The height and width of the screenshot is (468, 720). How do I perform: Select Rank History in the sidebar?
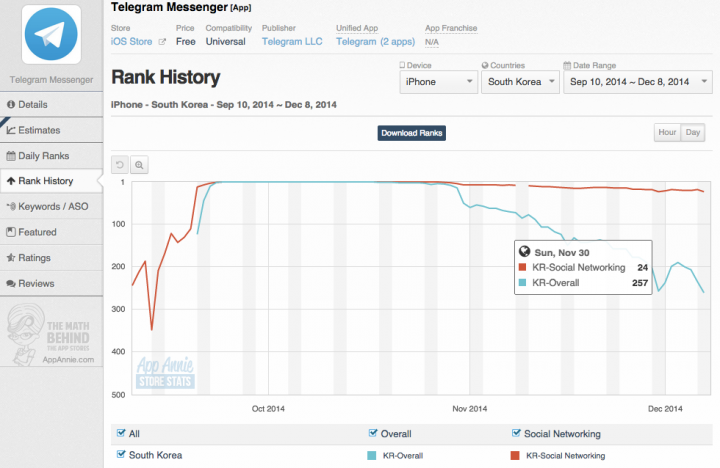pyautogui.click(x=51, y=181)
